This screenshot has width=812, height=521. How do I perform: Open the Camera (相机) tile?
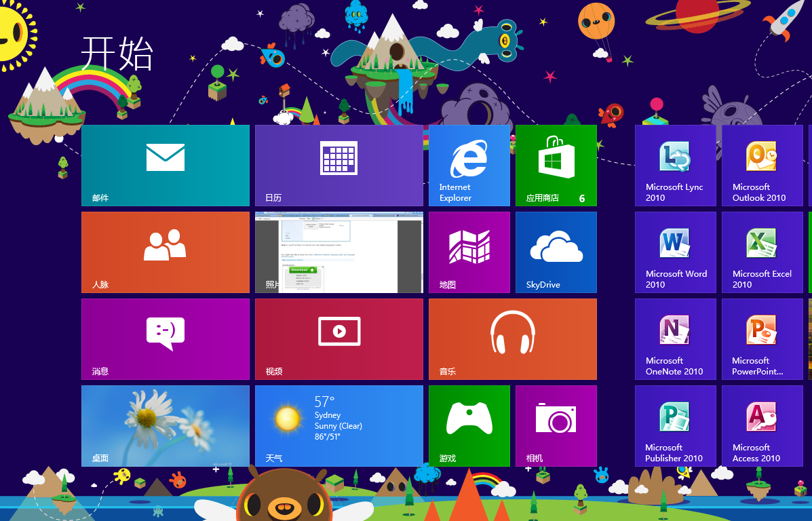(x=556, y=426)
